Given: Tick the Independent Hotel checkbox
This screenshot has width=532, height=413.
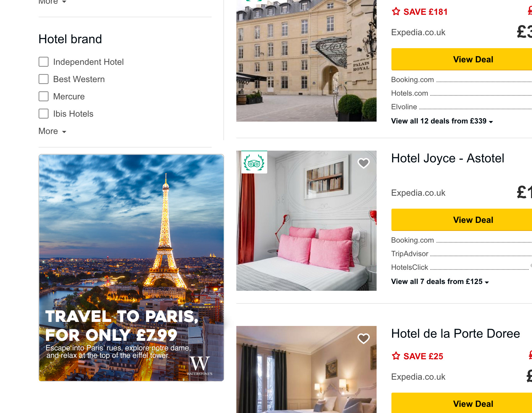Looking at the screenshot, I should (44, 62).
